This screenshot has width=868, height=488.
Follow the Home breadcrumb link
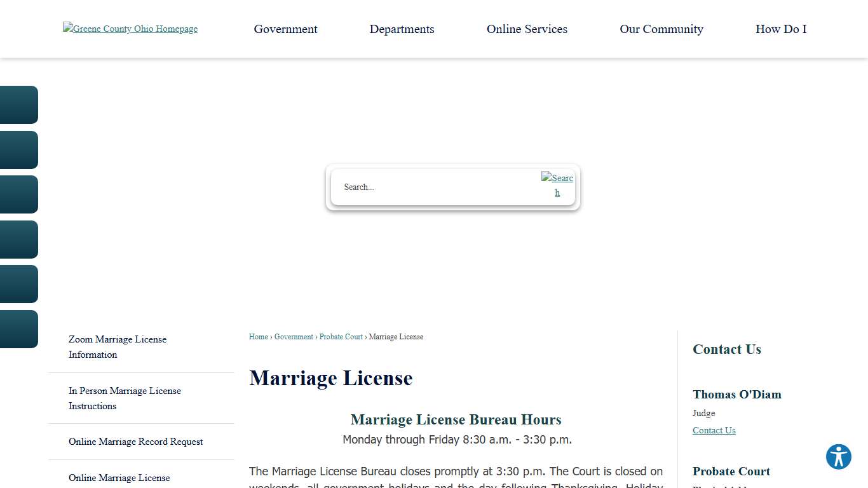258,337
